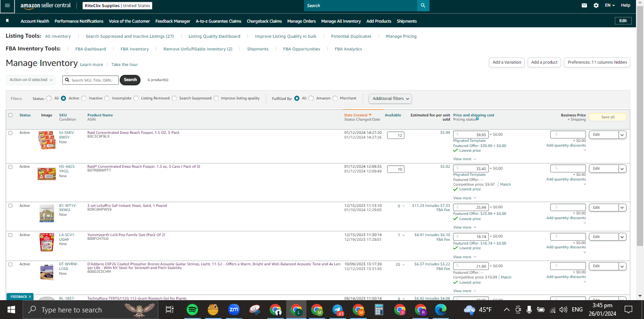Open the LeSaffre Saf-Instant Yeast thumbnail
The width and height of the screenshot is (644, 319).
[47, 213]
